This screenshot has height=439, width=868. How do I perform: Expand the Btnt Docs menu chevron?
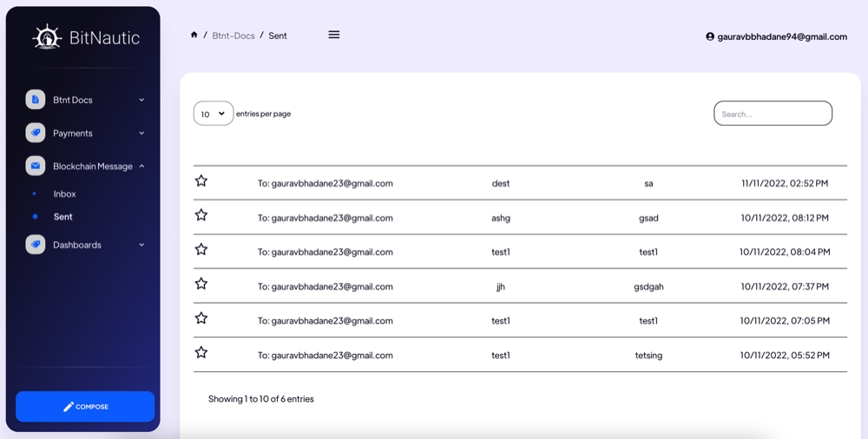click(x=141, y=100)
